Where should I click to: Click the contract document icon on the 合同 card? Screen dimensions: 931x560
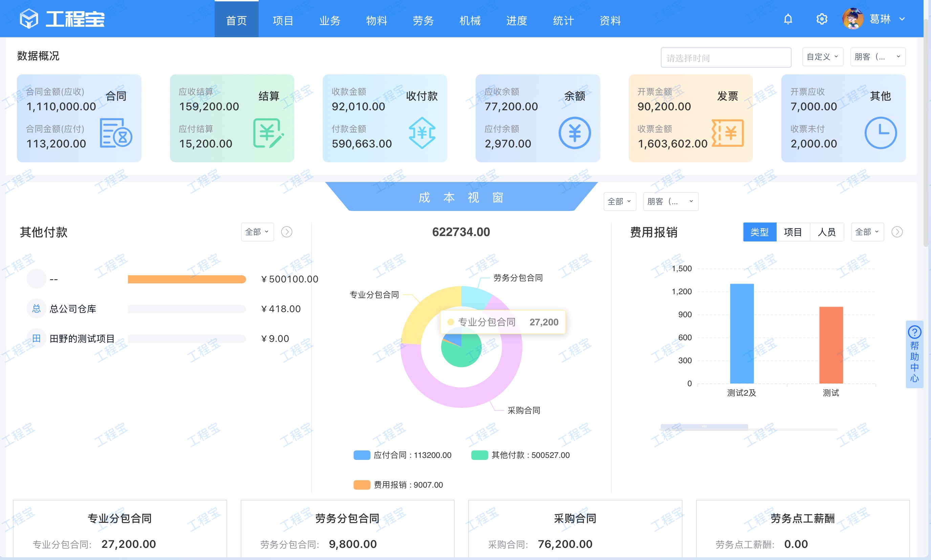(114, 133)
